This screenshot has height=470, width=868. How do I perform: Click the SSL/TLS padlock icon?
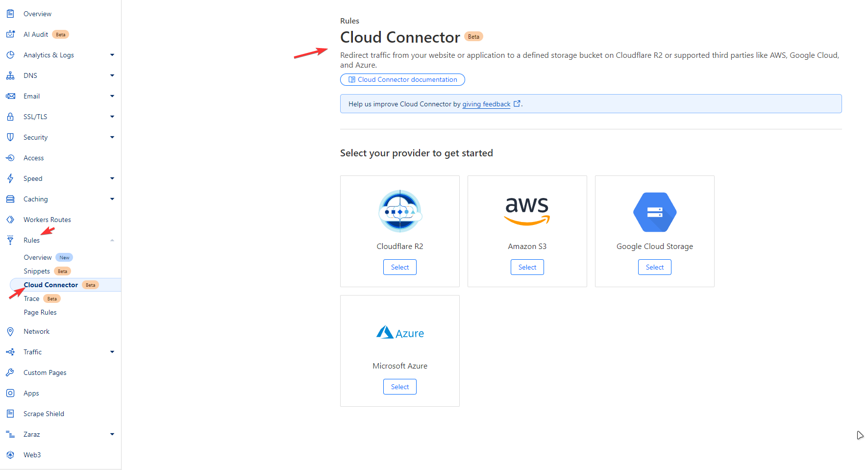click(x=10, y=117)
